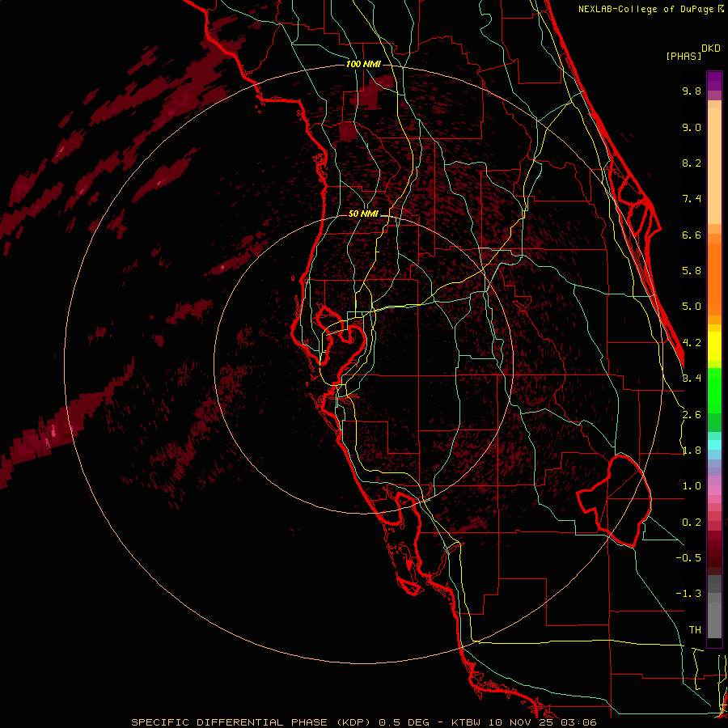Viewport: 728px width, 728px height.
Task: Click the 1.8 scale value
Action: (692, 451)
